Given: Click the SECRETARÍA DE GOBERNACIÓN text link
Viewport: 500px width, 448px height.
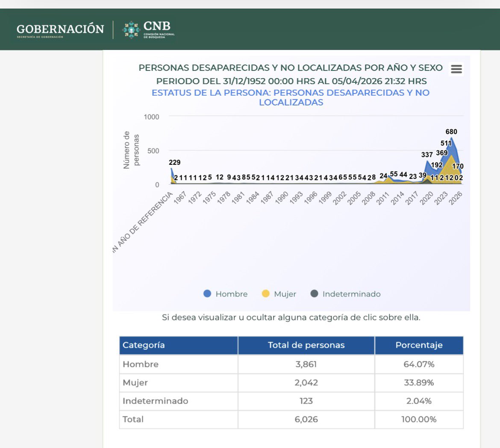Looking at the screenshot, I should click(41, 38).
